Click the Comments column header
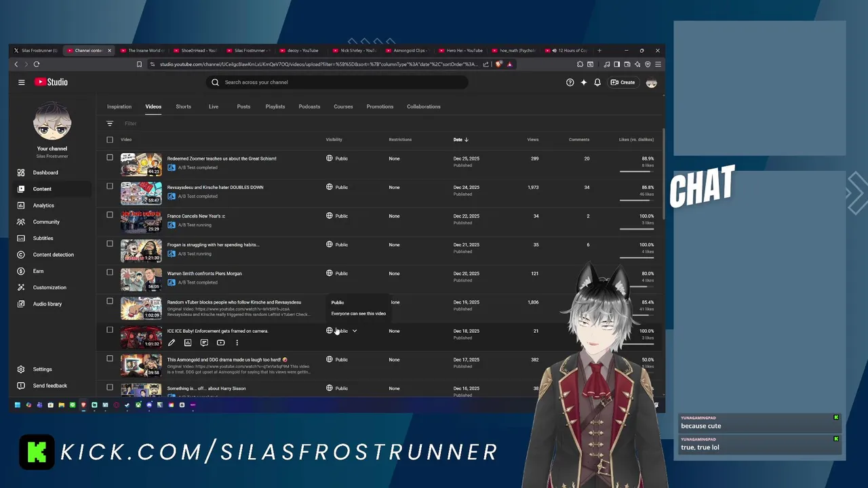 click(x=579, y=140)
